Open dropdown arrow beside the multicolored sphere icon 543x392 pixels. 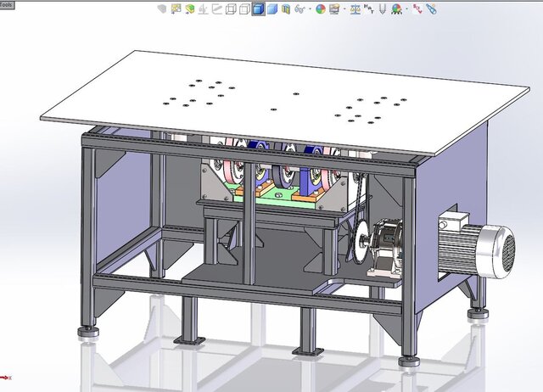(x=407, y=9)
